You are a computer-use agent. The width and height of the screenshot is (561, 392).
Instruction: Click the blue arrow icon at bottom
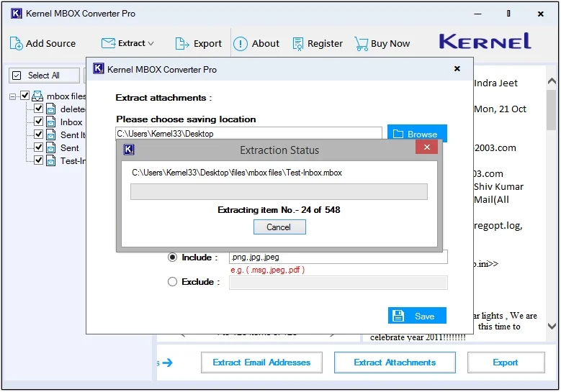tap(168, 363)
